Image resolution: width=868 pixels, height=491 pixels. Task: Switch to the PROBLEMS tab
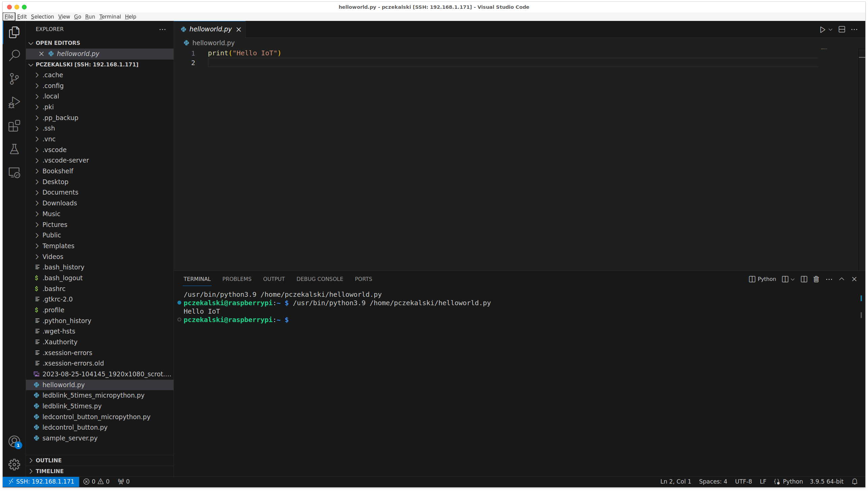tap(237, 279)
